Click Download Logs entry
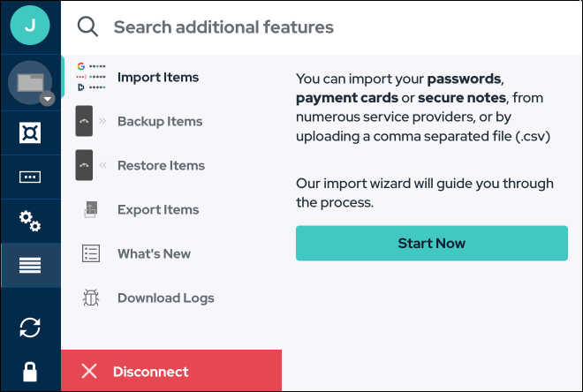This screenshot has width=583, height=392. point(166,298)
